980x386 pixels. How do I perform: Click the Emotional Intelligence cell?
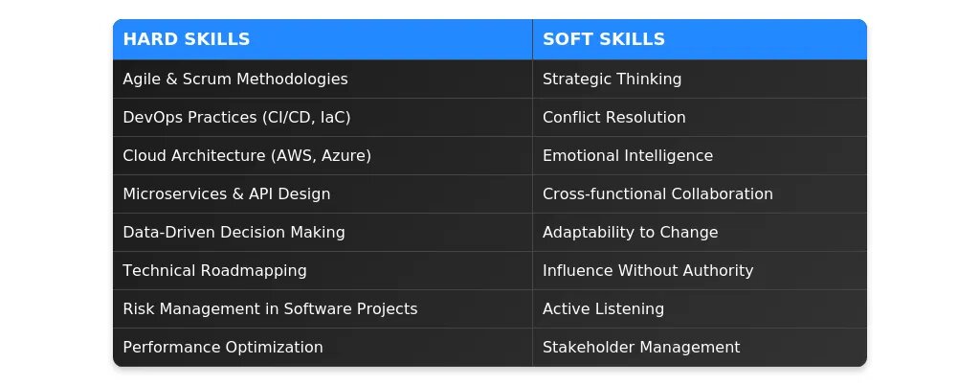[x=700, y=155]
